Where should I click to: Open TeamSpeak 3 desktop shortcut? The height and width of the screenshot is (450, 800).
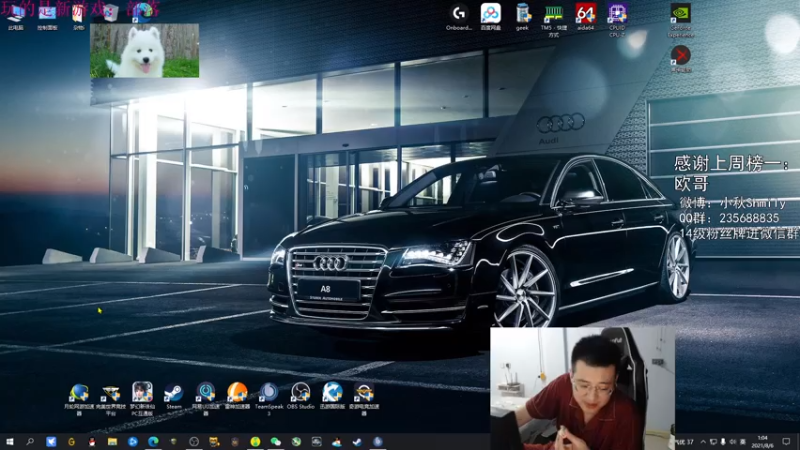pyautogui.click(x=269, y=397)
